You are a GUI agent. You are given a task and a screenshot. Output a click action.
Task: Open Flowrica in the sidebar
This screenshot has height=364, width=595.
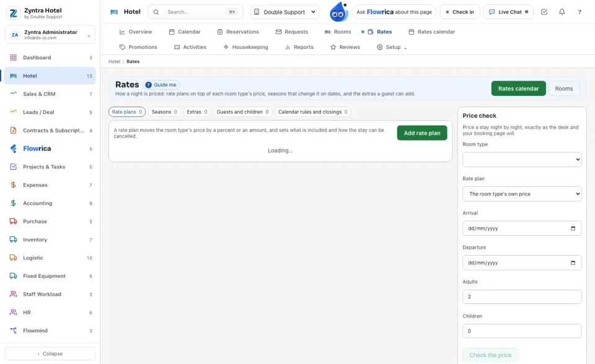click(x=50, y=149)
